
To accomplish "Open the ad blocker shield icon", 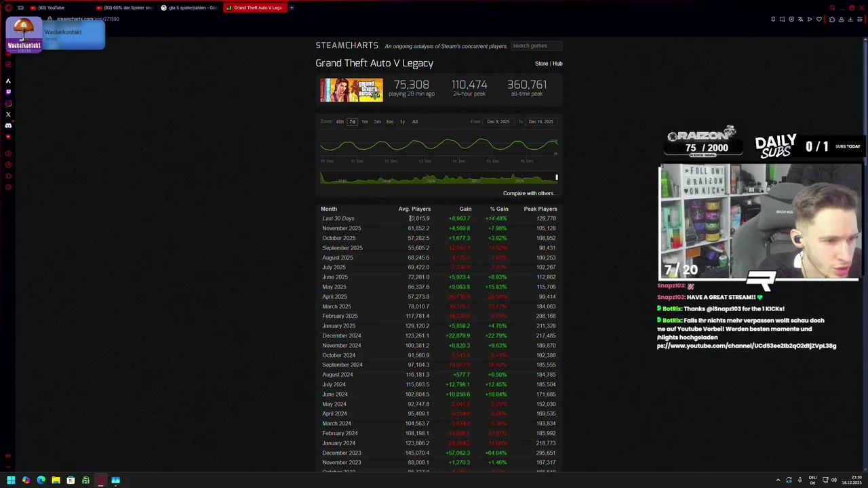I will [791, 19].
